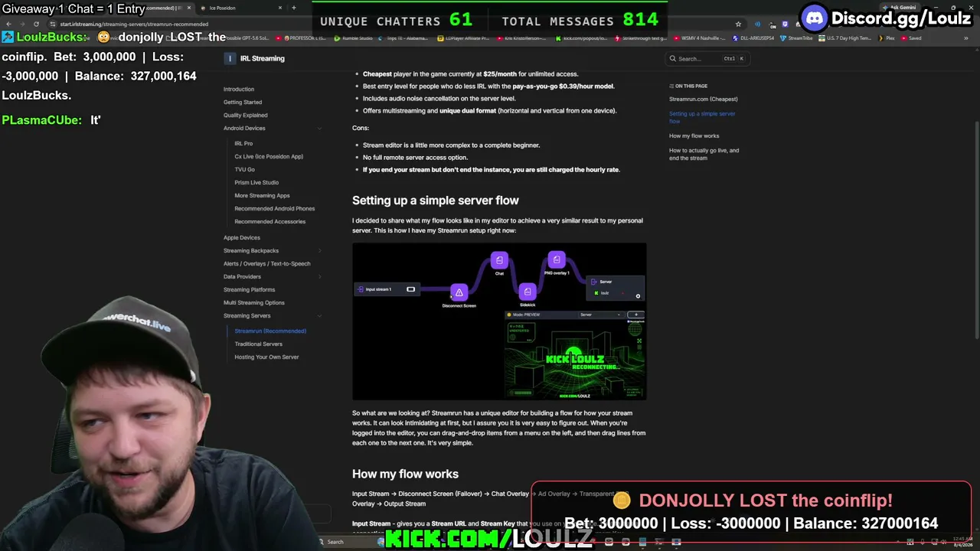Click the page vertical scrollbar
Viewport: 980px width, 551px height.
(976, 230)
